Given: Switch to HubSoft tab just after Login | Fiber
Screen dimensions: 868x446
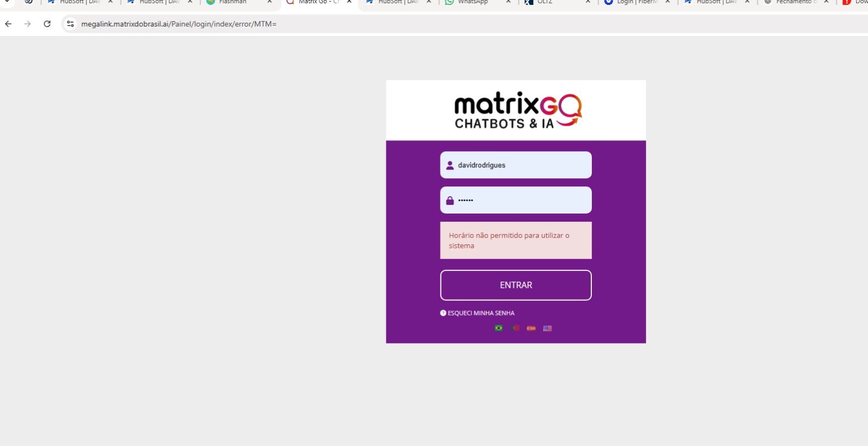Looking at the screenshot, I should 717,2.
